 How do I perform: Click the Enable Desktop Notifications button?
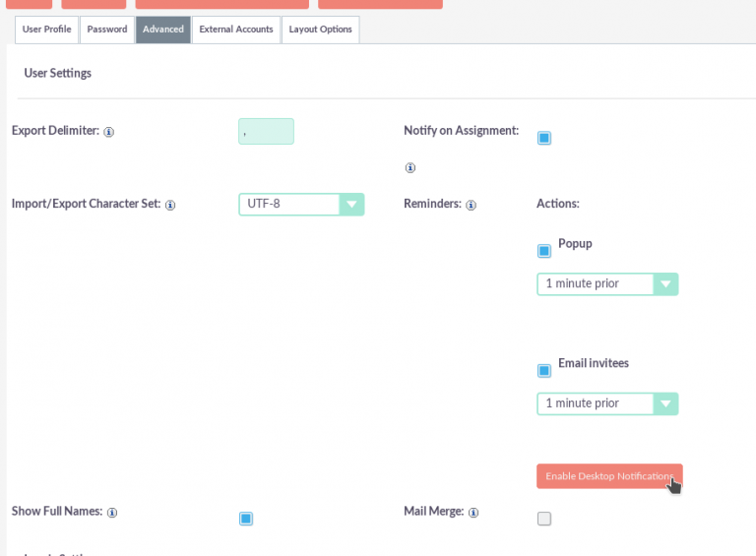pos(609,476)
